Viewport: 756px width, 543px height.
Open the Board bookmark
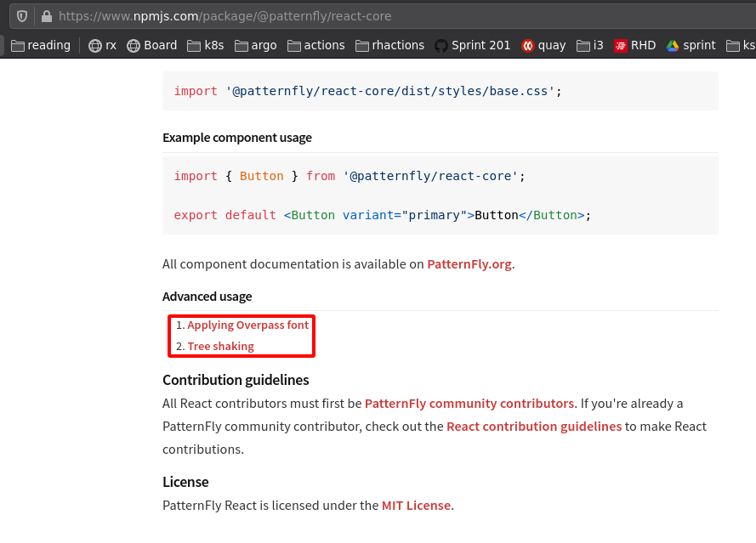click(152, 45)
